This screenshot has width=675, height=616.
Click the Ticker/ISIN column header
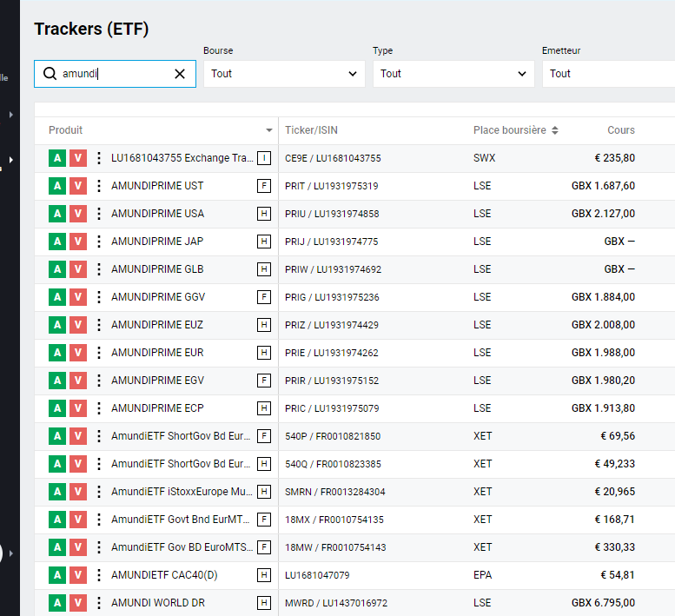(311, 130)
